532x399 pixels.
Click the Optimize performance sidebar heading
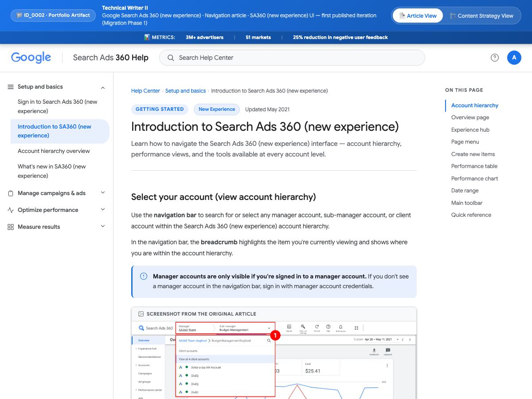pos(48,210)
